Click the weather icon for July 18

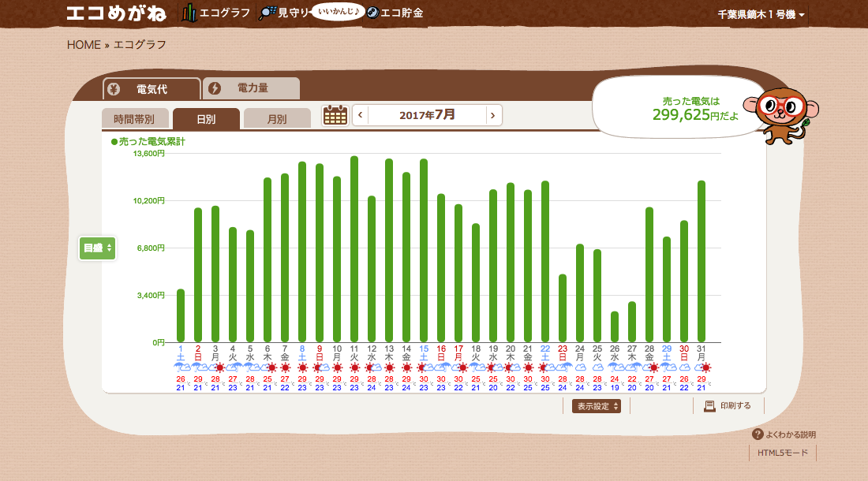pos(477,367)
